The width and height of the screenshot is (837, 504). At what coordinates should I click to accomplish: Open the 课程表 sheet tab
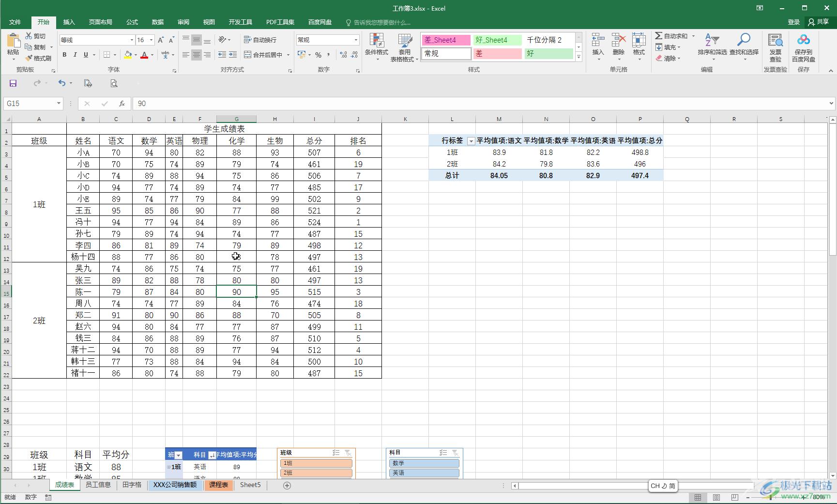[218, 485]
